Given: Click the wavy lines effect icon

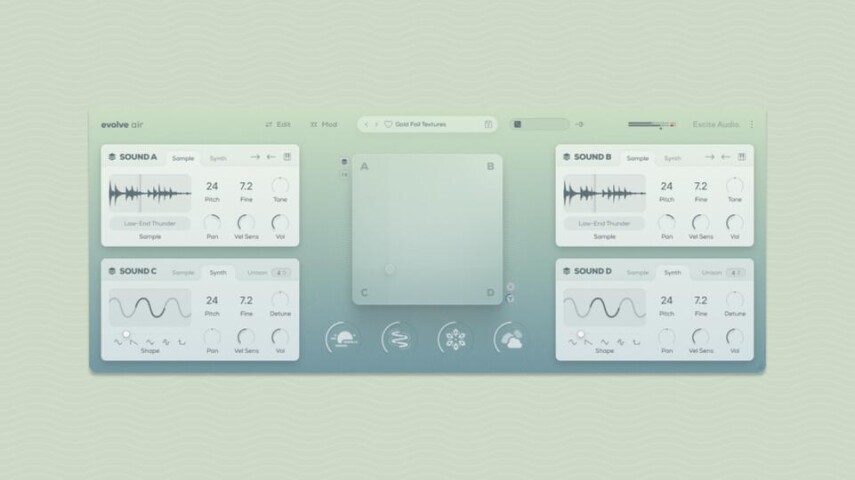Looking at the screenshot, I should [x=398, y=339].
